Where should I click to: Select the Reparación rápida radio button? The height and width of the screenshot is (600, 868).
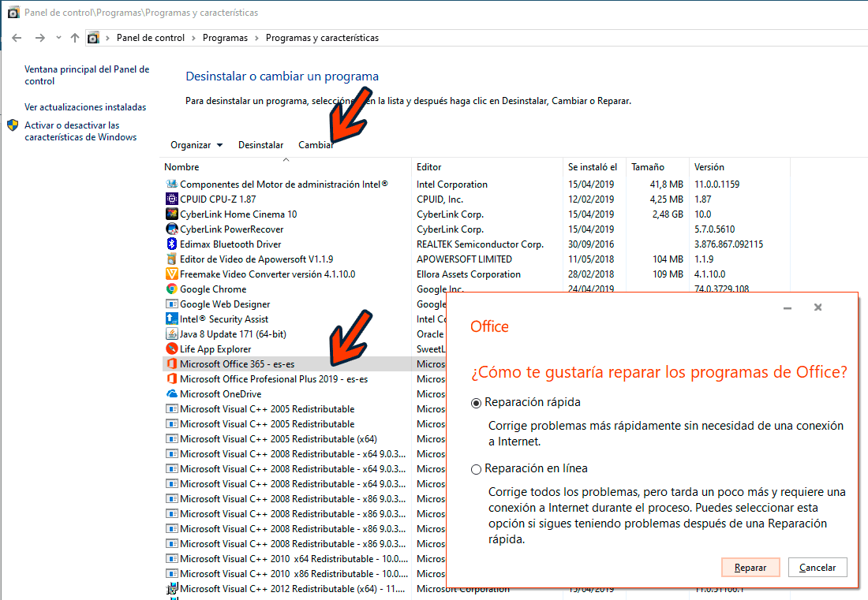476,403
